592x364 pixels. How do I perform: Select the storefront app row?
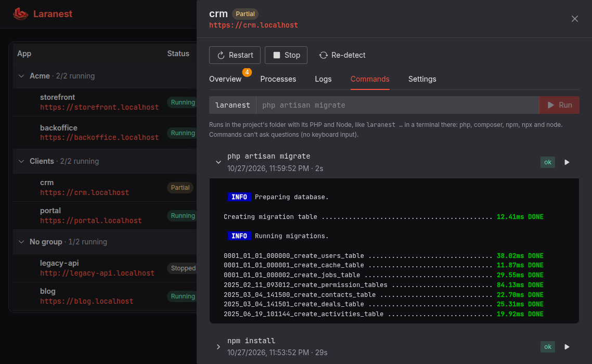click(105, 102)
